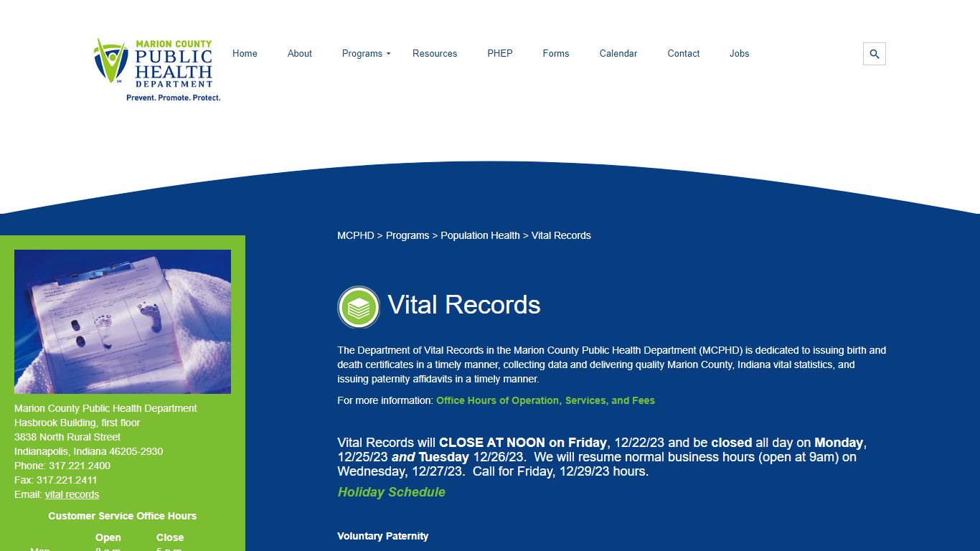Click the 3838 North Rural Street address line
980x551 pixels.
(x=67, y=437)
